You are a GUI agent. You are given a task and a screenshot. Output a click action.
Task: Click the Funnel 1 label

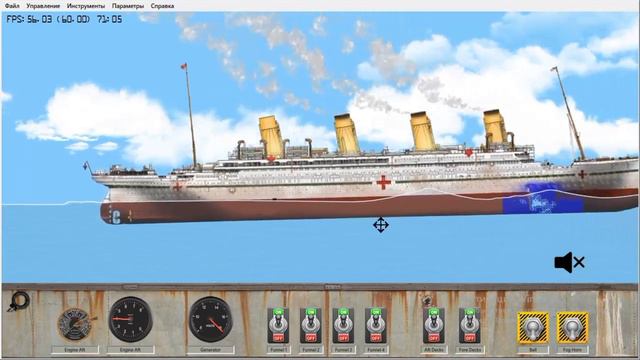[x=278, y=350]
